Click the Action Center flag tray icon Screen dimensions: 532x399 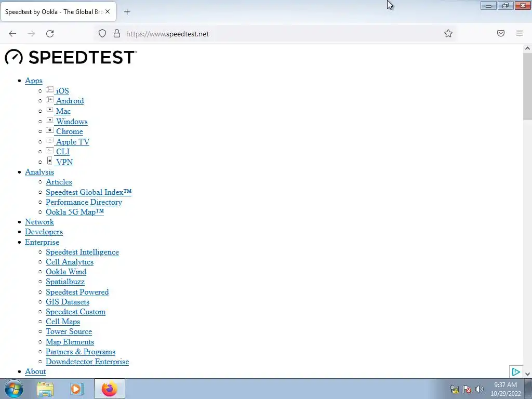coord(467,389)
